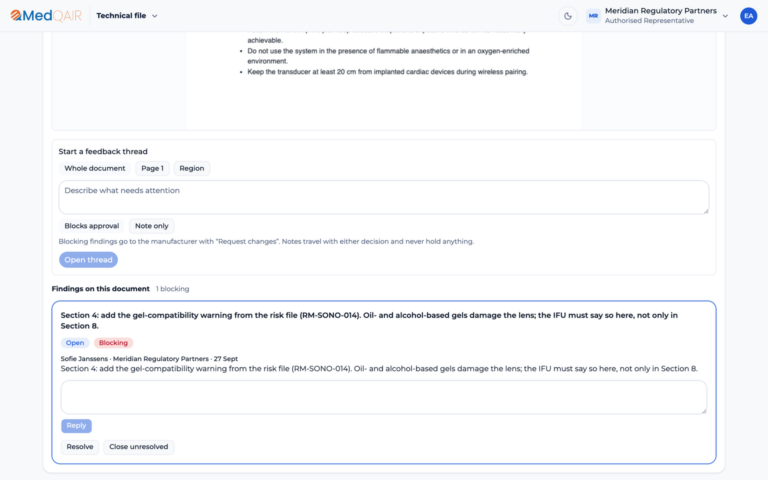Click the Sofie Janssens author line

[x=149, y=359]
